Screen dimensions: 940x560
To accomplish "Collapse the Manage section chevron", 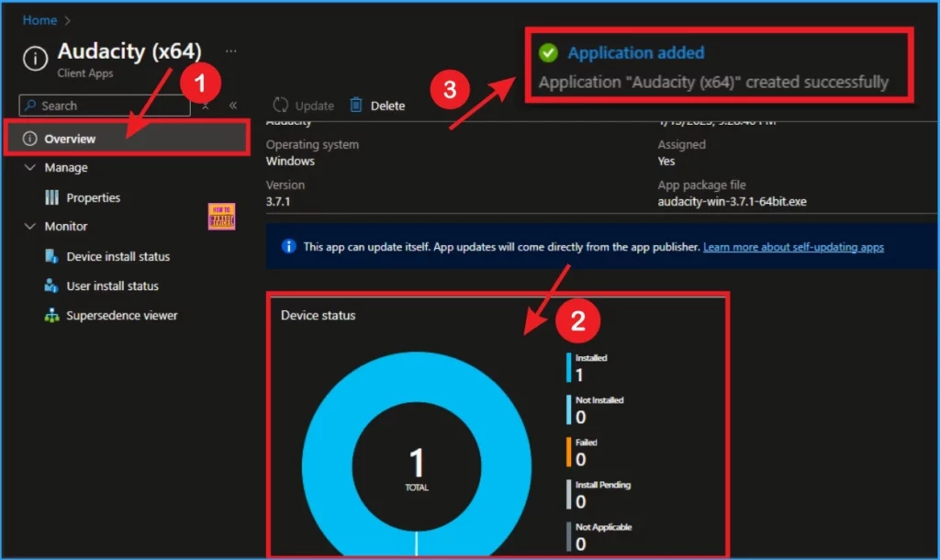I will click(x=29, y=167).
